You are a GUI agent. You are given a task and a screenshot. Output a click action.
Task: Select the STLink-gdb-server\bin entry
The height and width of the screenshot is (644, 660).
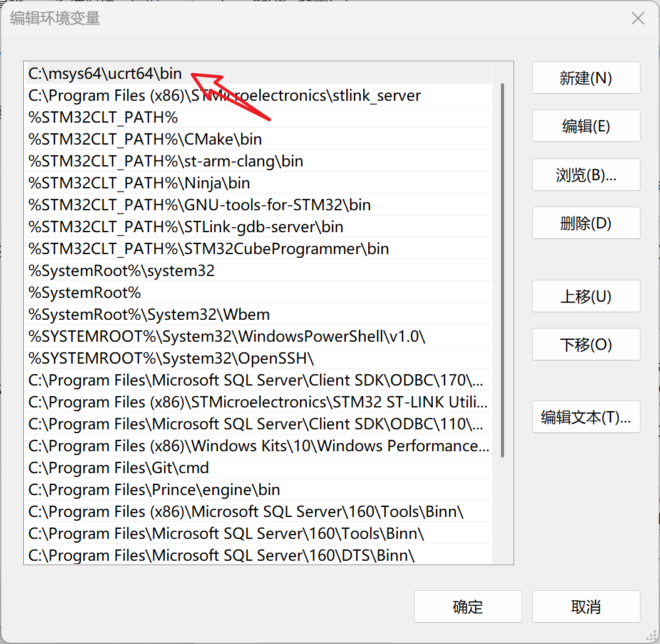258,227
